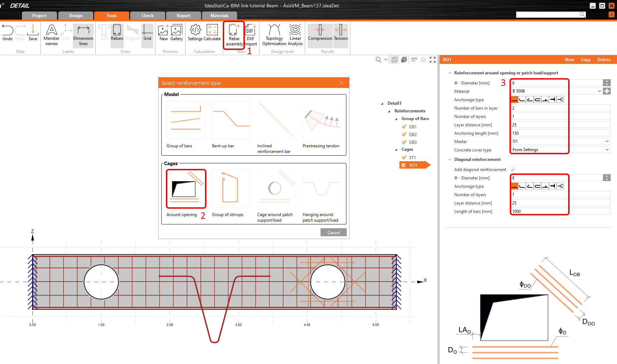This screenshot has width=617, height=364.
Task: Open the Material B 500B dropdown
Action: [599, 91]
